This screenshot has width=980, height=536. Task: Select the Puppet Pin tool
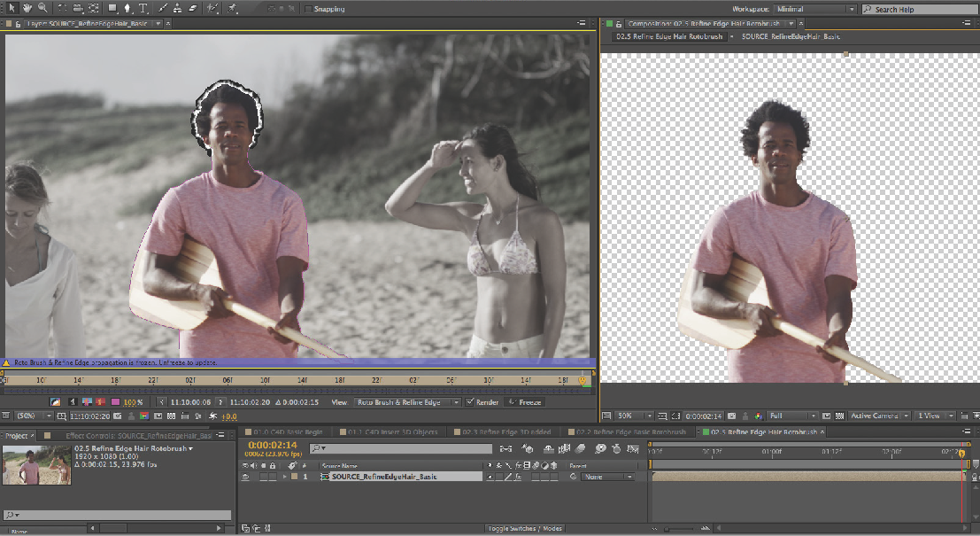[x=233, y=8]
